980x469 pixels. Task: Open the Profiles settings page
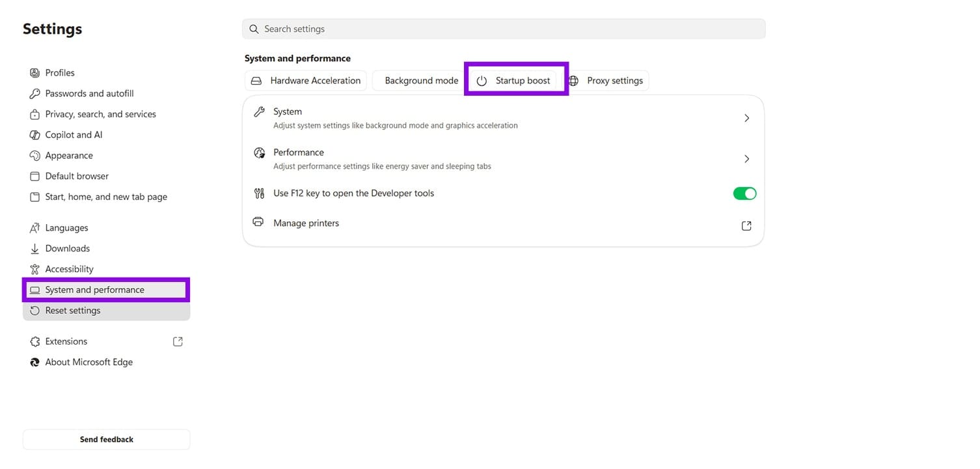106,73
